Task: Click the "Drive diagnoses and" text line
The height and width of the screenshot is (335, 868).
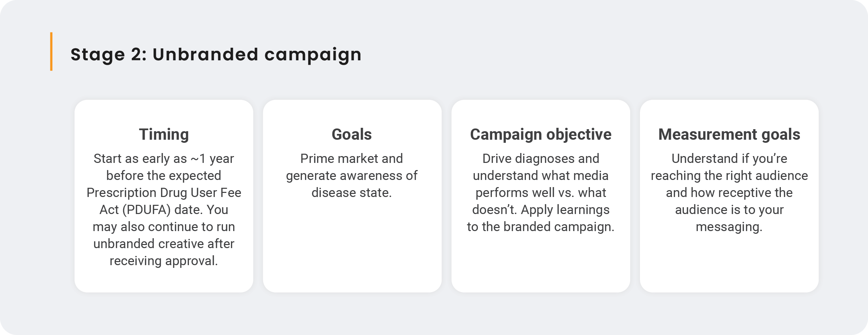Action: tap(541, 159)
